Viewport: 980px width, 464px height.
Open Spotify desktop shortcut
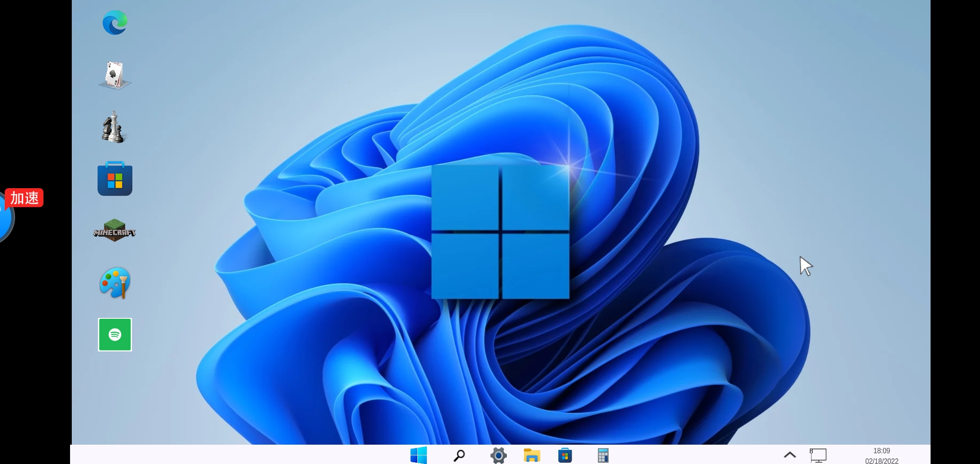click(115, 335)
